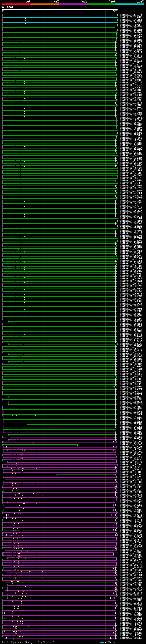Select the UniRef100_Q6CT19 label
The height and width of the screenshot is (644, 146).
[x=131, y=53]
